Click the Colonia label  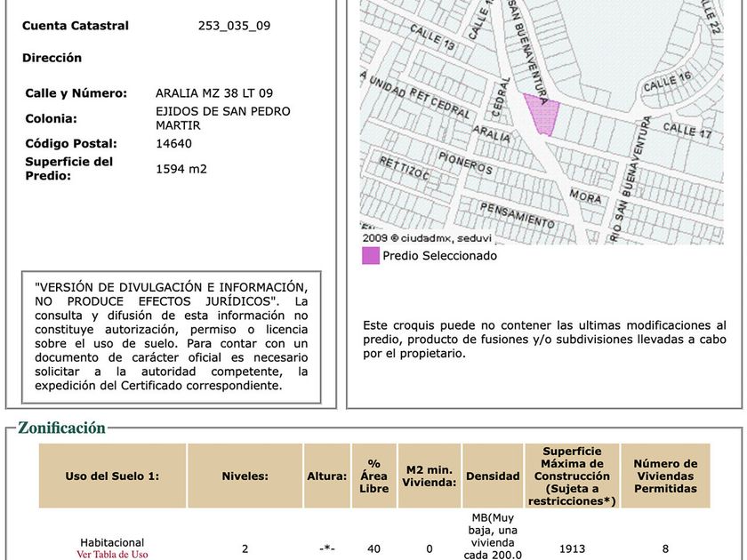click(51, 118)
